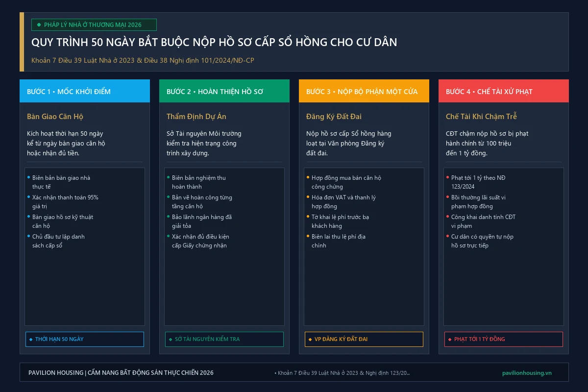Select the Bước 1 Mốc khởi điểm header
Image resolution: width=588 pixels, height=392 pixels.
pyautogui.click(x=85, y=91)
